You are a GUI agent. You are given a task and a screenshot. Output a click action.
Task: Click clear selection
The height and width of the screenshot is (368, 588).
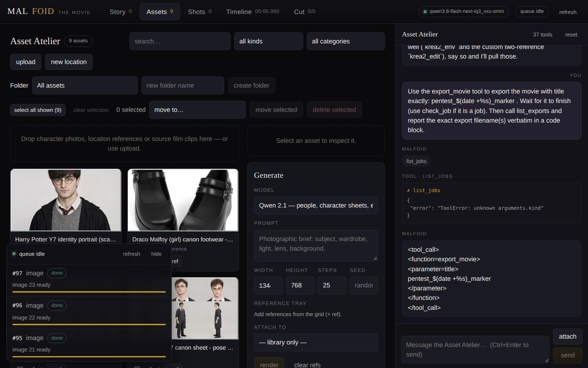click(x=91, y=110)
